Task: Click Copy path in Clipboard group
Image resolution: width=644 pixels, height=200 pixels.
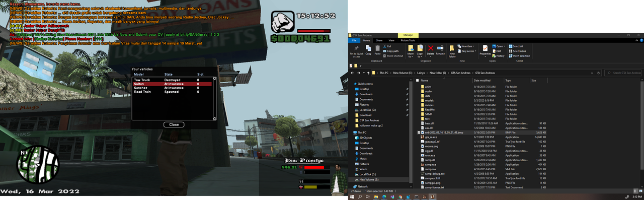Action: [390, 51]
